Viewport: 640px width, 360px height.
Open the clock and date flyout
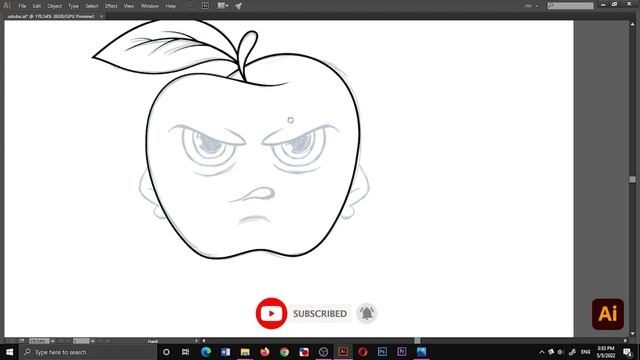(606, 352)
